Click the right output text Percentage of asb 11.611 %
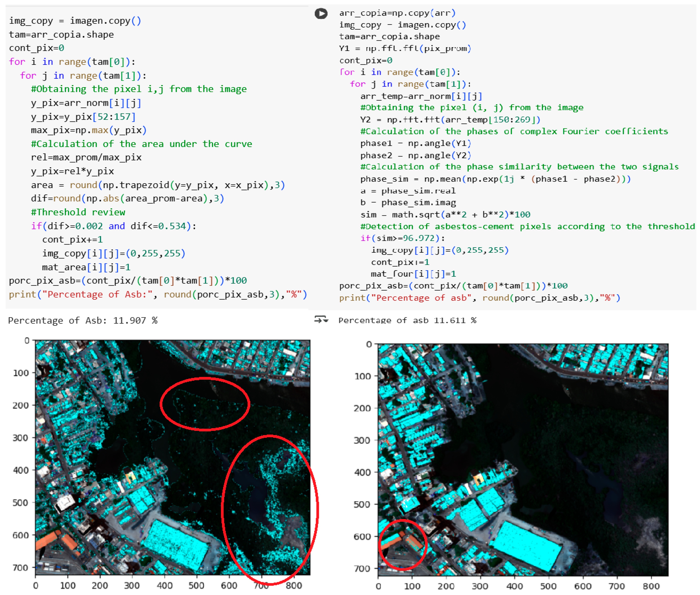700x595 pixels. click(x=407, y=320)
